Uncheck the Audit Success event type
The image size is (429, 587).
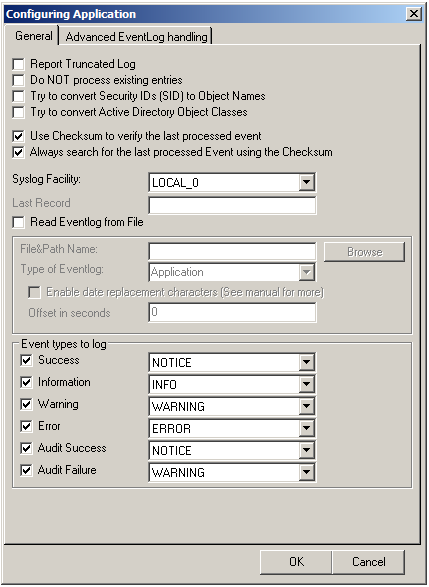26,448
